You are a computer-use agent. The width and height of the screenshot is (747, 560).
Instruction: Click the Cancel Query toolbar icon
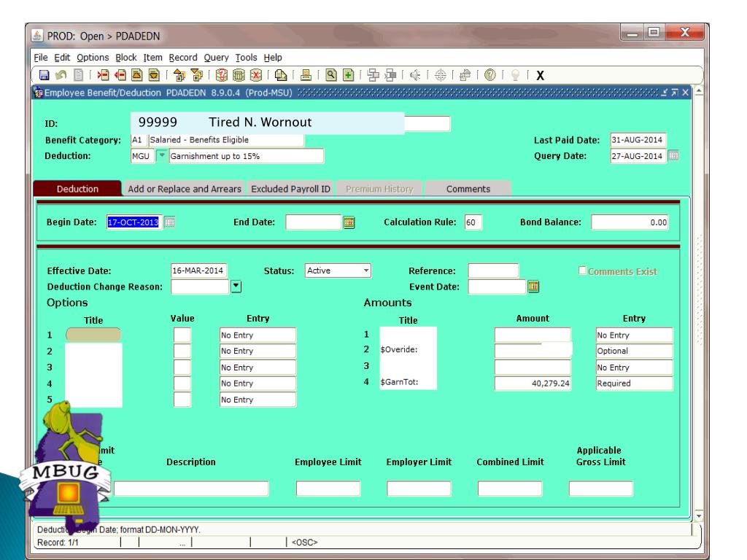(x=256, y=75)
